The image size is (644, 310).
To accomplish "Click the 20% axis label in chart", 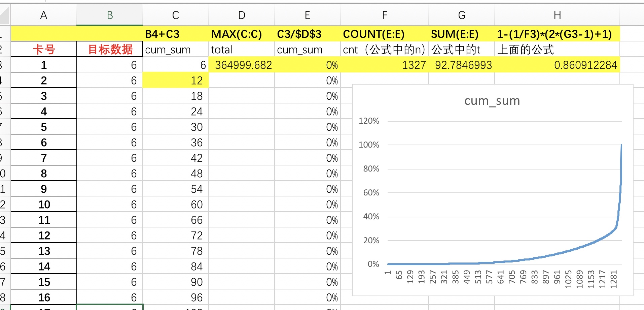I will pyautogui.click(x=371, y=240).
